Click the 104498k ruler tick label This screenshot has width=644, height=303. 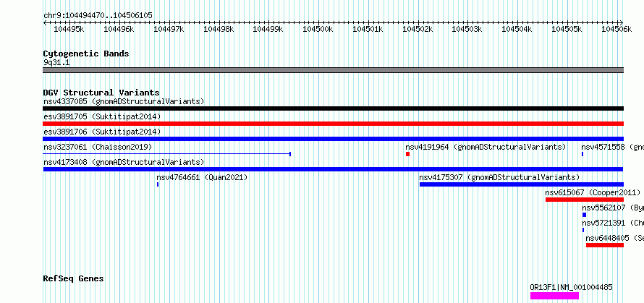pos(219,29)
